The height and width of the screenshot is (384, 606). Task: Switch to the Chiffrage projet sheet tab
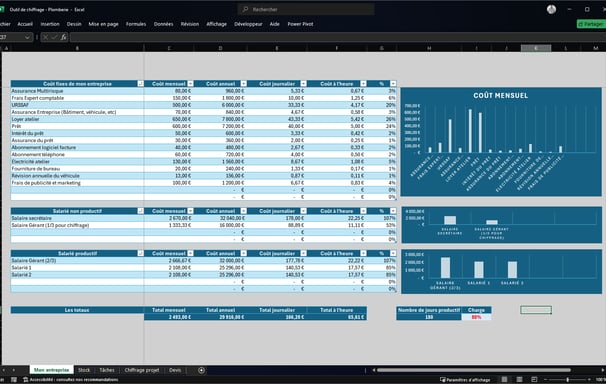click(x=142, y=370)
